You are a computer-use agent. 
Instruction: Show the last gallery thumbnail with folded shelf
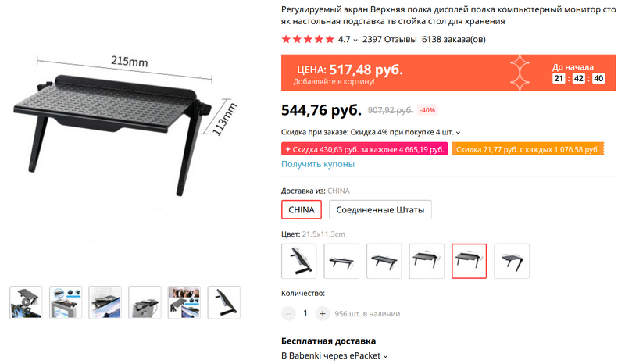pyautogui.click(x=223, y=302)
